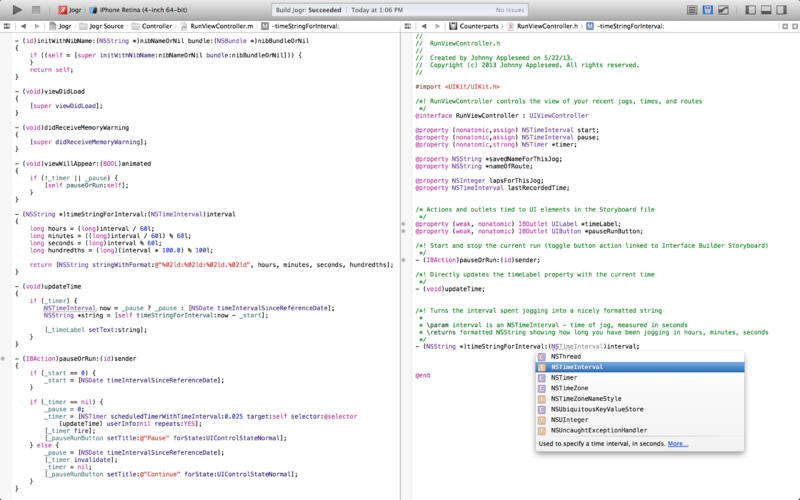This screenshot has width=800, height=500.
Task: Click the More... link in completion popup
Action: 678,443
